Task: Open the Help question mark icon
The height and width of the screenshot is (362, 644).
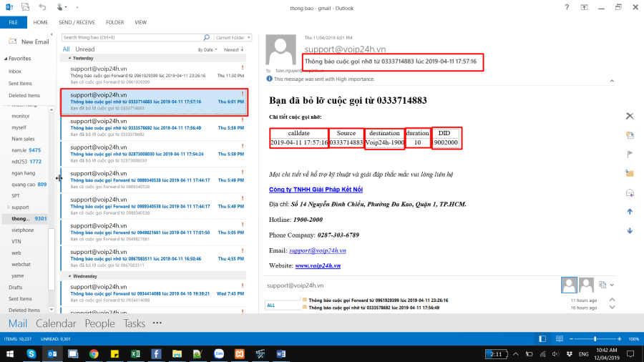Action: pyautogui.click(x=567, y=7)
